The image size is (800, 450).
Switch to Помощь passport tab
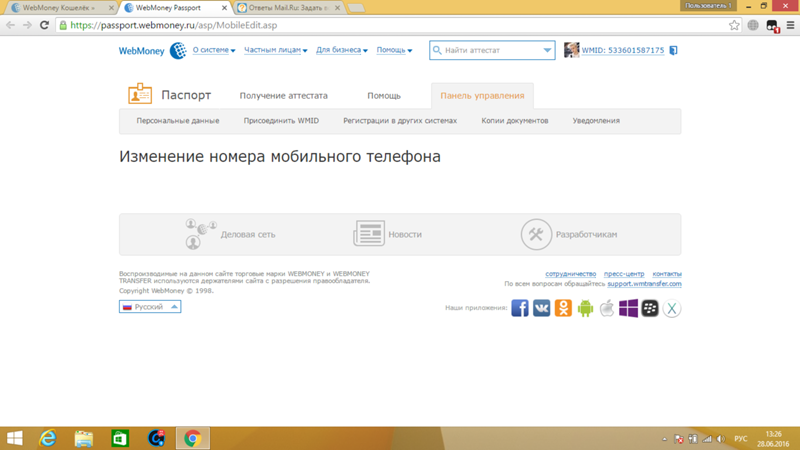point(384,95)
